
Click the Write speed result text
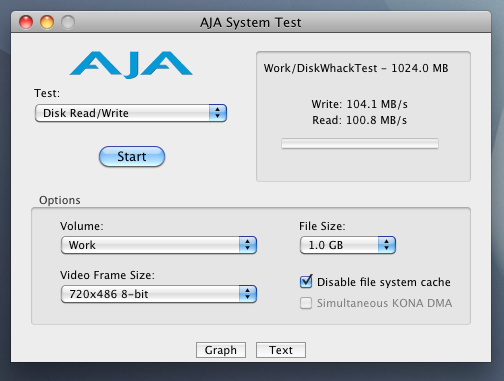tap(360, 104)
